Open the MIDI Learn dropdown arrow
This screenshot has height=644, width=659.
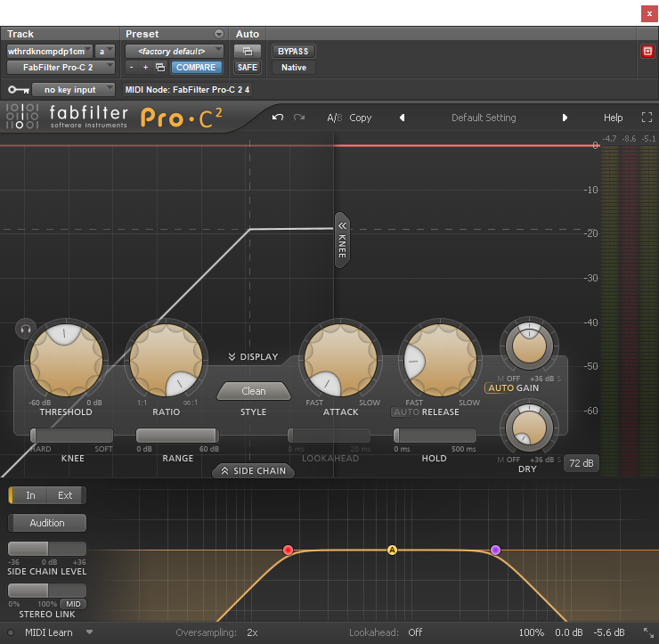click(x=89, y=632)
